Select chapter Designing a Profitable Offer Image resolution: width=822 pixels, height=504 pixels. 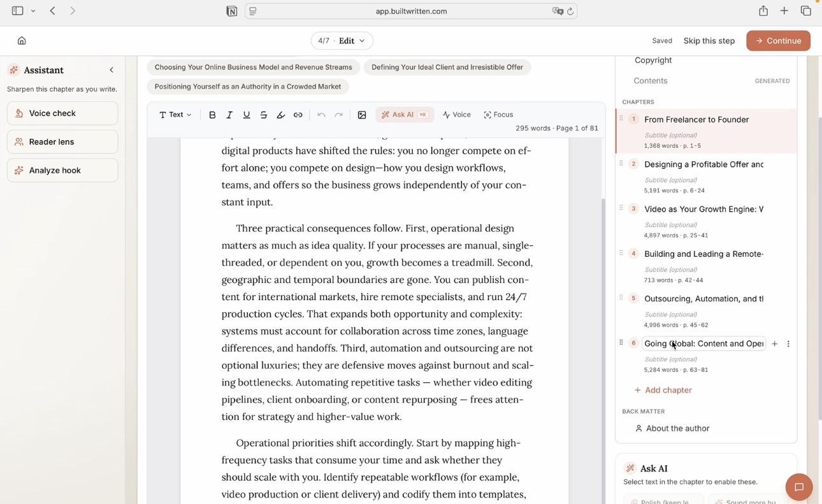point(703,164)
